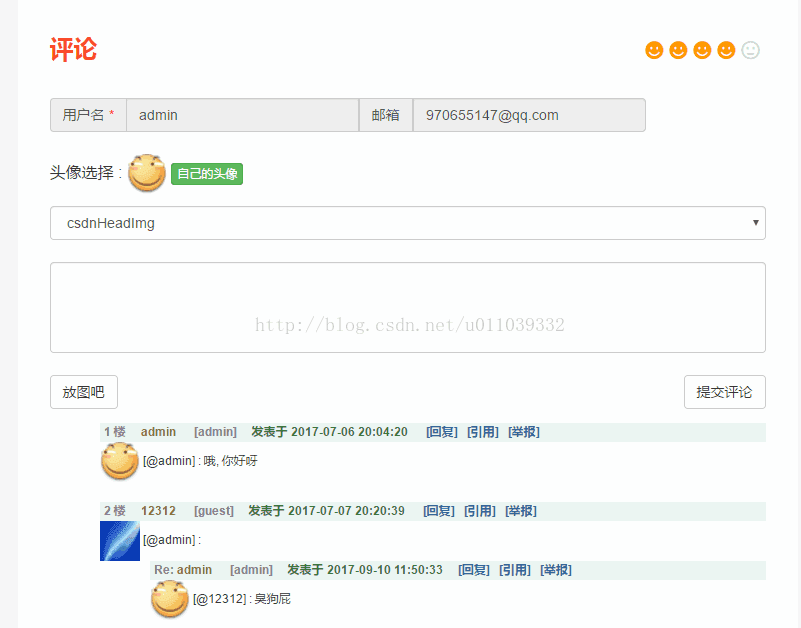This screenshot has height=628, width=801.
Task: Click the green 自己的头像 badge
Action: click(207, 174)
